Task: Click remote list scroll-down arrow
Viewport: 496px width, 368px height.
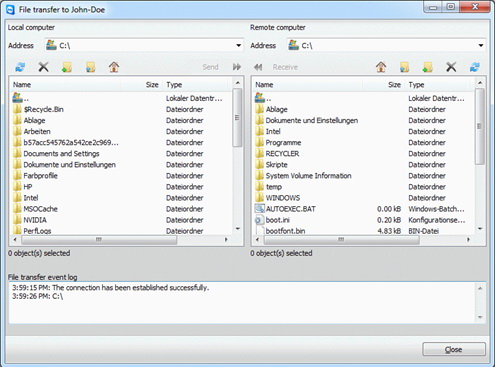Action: click(480, 229)
